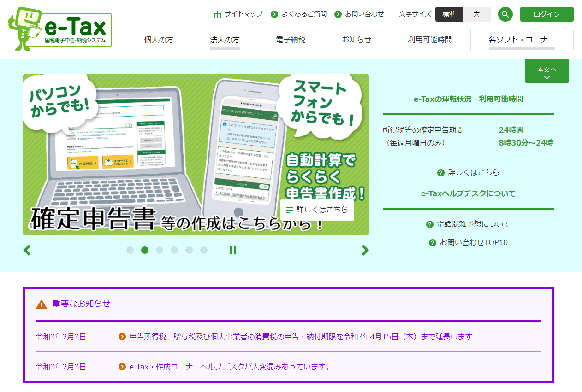
Task: Pause the banner slideshow
Action: tap(233, 250)
